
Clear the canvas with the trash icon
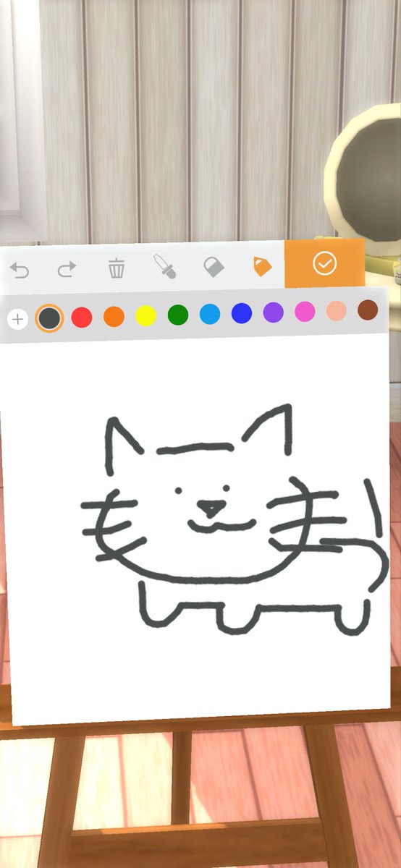click(116, 269)
